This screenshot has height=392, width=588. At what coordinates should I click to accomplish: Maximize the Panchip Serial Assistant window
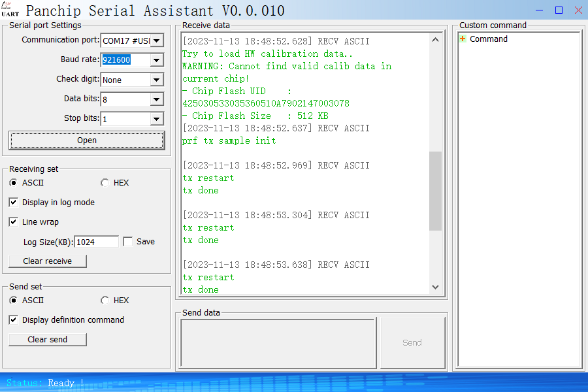point(559,10)
